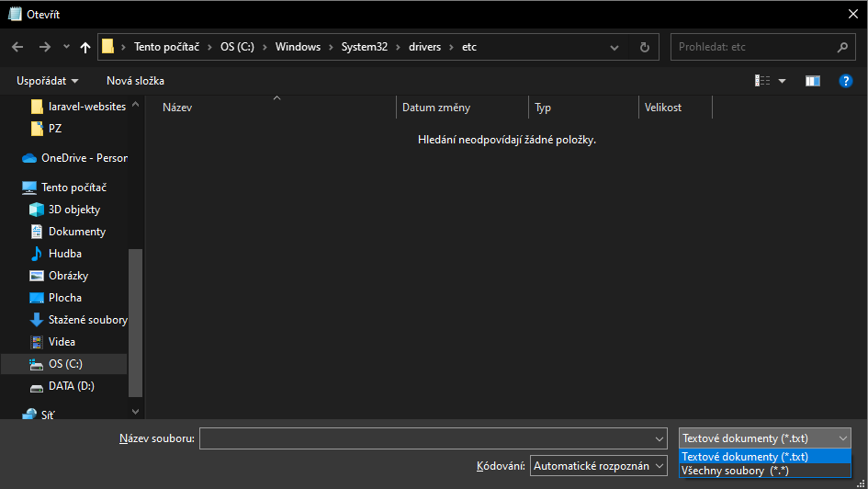Viewport: 868px width, 489px height.
Task: Select Textové dokumenty (*.txt) option in list
Action: pyautogui.click(x=745, y=457)
